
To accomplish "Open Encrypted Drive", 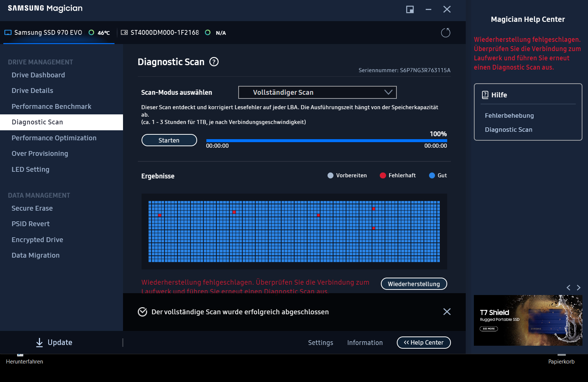I will pyautogui.click(x=37, y=239).
